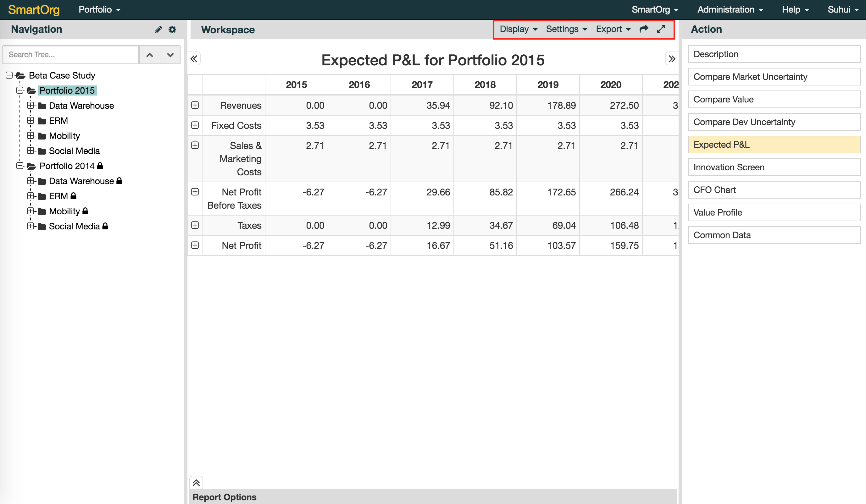Click the share arrow icon in Workspace
Viewport: 866px width, 504px height.
tap(644, 29)
